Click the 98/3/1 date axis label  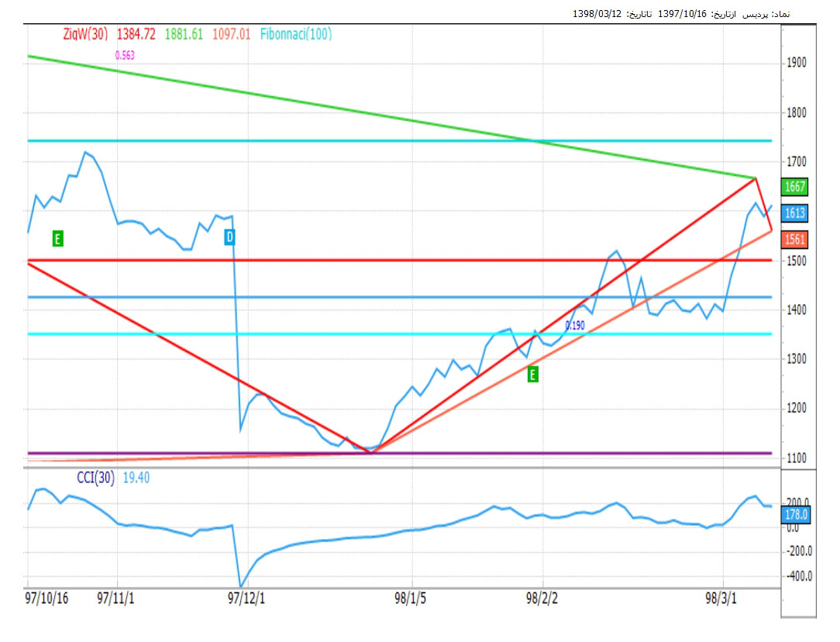coord(721,598)
